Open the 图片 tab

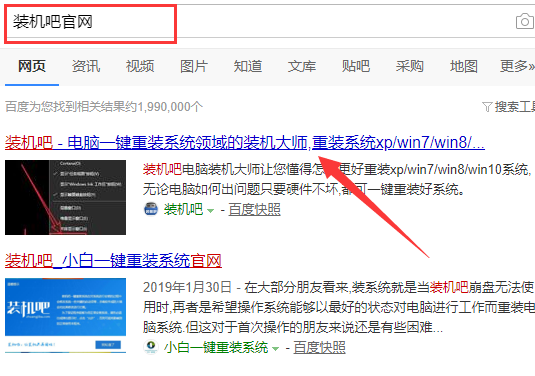tap(194, 66)
